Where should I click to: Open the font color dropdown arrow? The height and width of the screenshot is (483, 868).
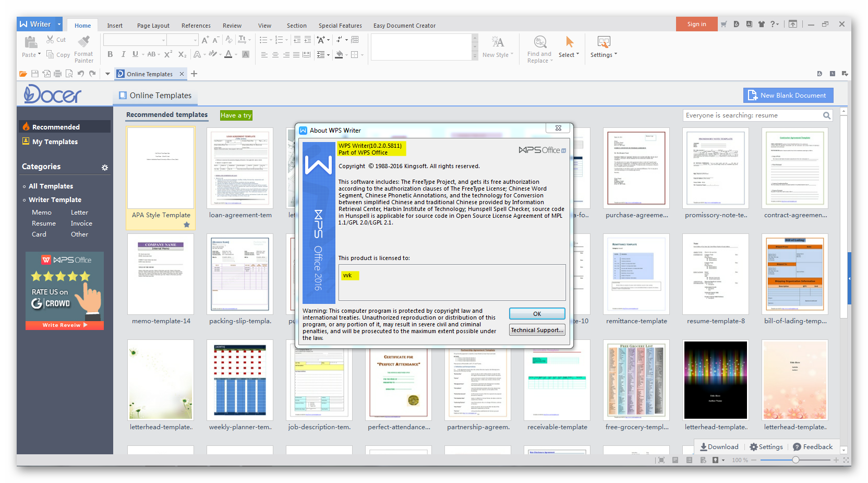235,54
